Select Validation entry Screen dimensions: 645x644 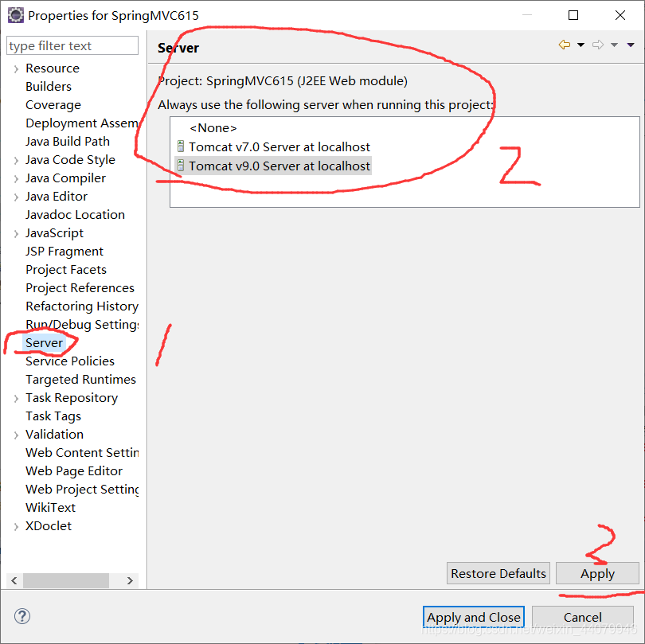click(54, 435)
